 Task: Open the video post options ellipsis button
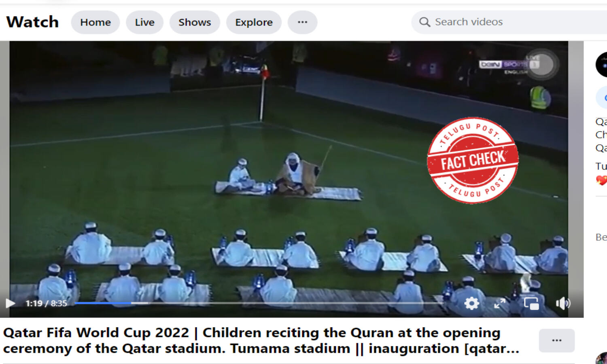click(556, 341)
